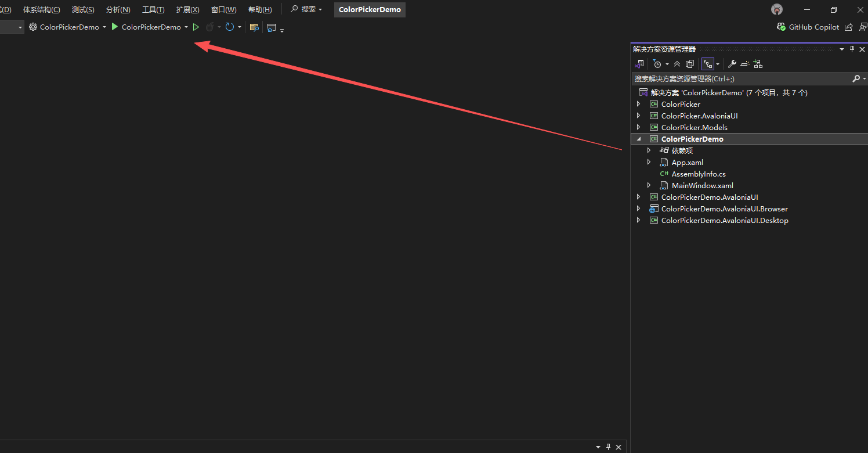Click the magnifier icon in Solution Explorer search
868x453 pixels.
[x=856, y=78]
